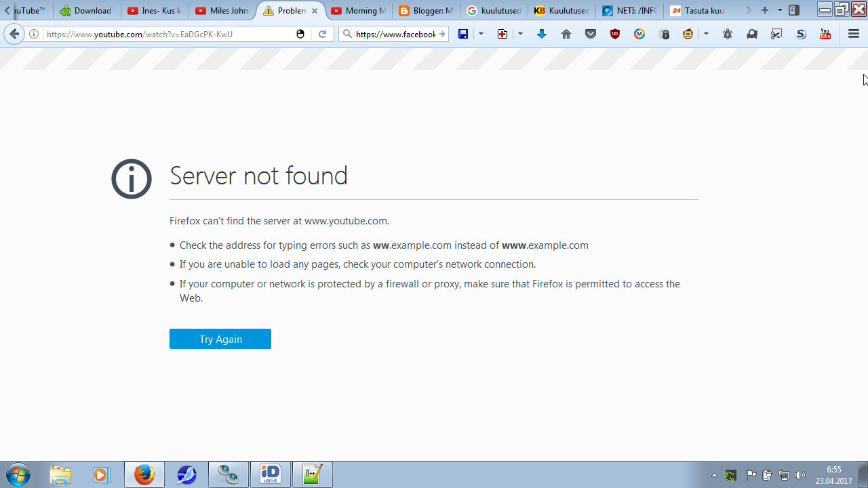Screen dimensions: 868x488
Task: Click the YouTube extension icon
Action: [825, 34]
